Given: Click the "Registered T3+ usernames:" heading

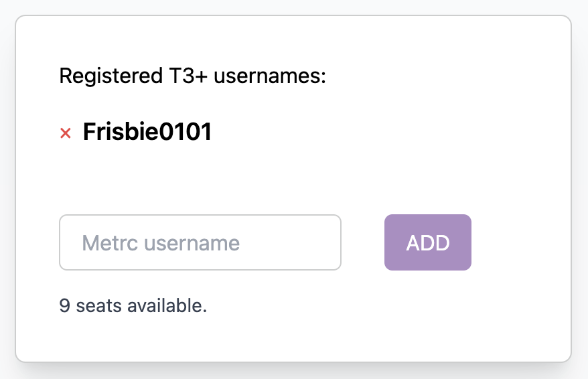Looking at the screenshot, I should point(192,76).
